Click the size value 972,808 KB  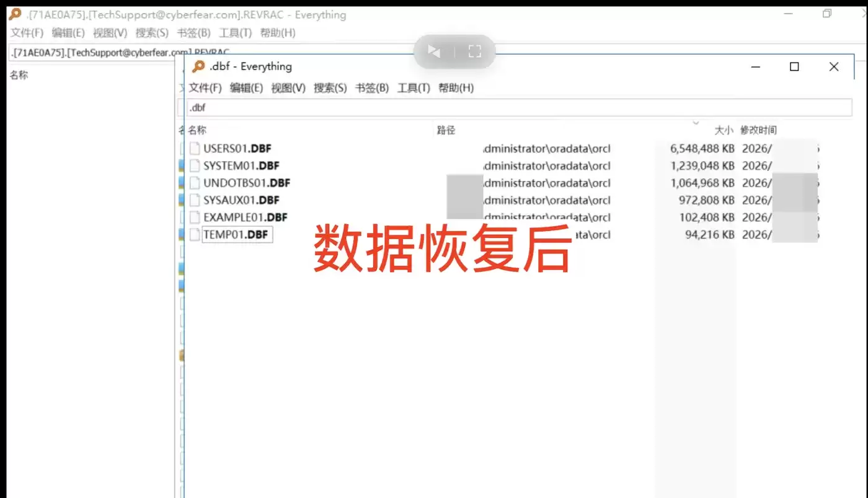tap(707, 200)
